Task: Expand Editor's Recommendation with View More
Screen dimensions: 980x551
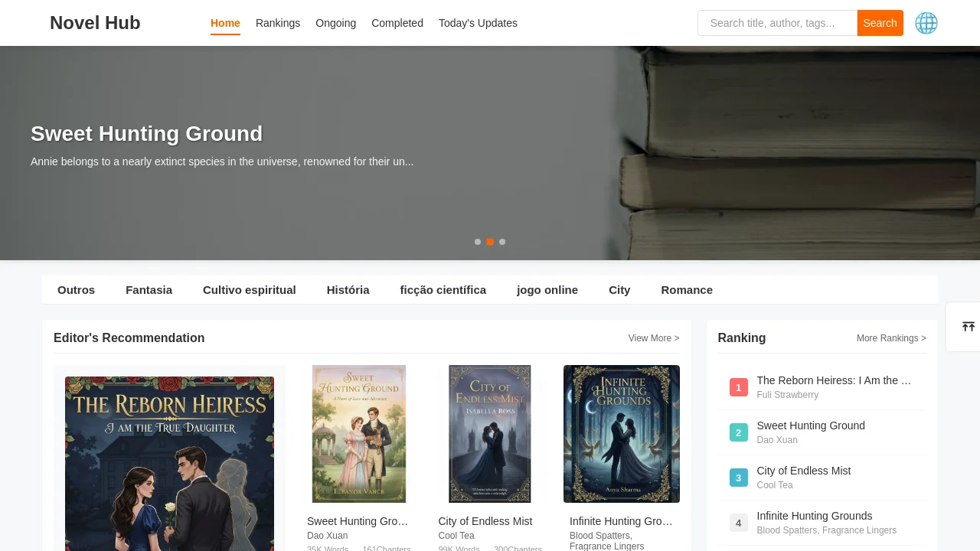Action: coord(653,338)
